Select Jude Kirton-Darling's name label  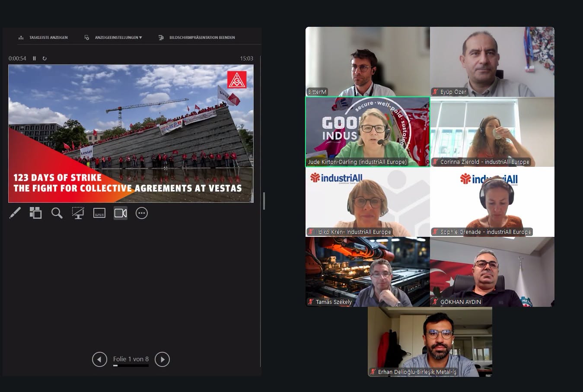(357, 162)
